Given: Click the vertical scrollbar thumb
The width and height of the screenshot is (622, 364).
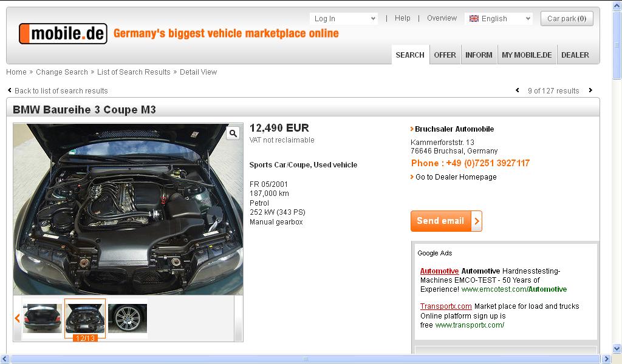Looking at the screenshot, I should [x=617, y=45].
